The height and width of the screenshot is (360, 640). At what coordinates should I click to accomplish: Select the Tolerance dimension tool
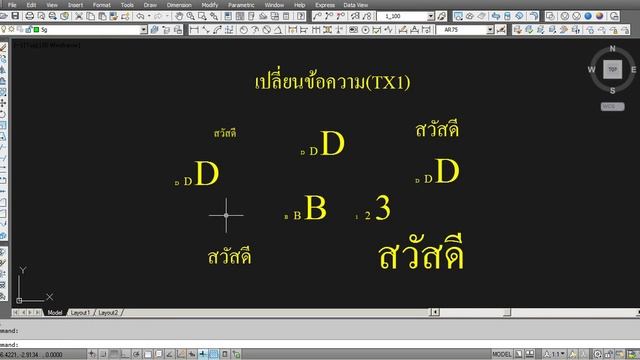click(353, 30)
